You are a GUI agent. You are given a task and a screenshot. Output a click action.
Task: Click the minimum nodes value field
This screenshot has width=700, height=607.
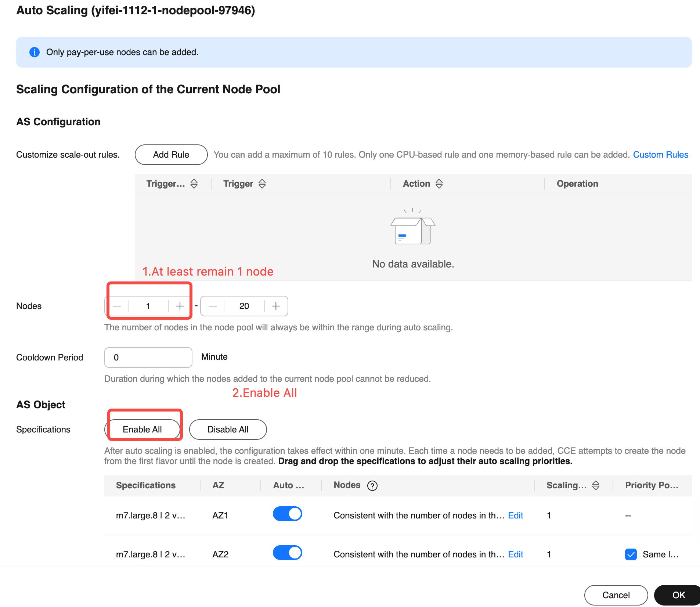tap(148, 306)
